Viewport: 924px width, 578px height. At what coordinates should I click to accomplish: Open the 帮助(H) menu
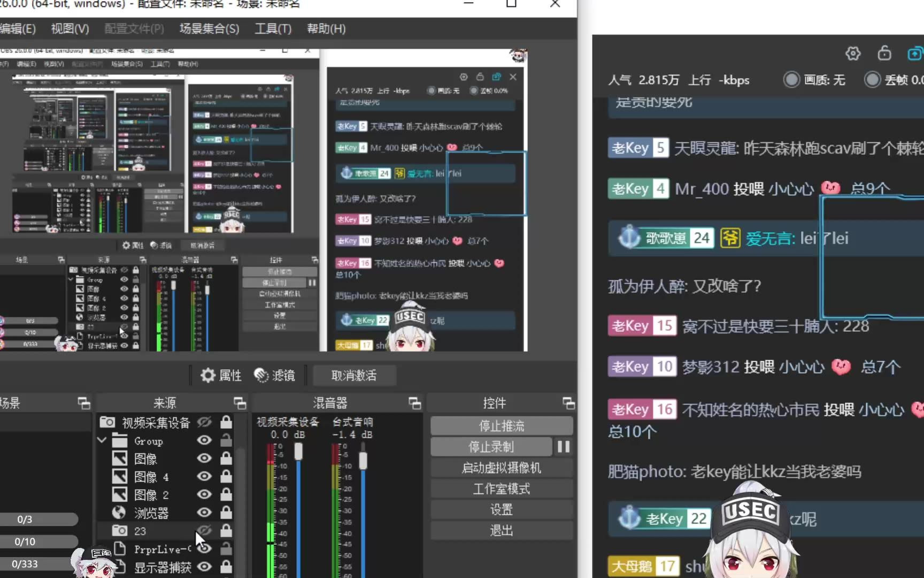326,28
